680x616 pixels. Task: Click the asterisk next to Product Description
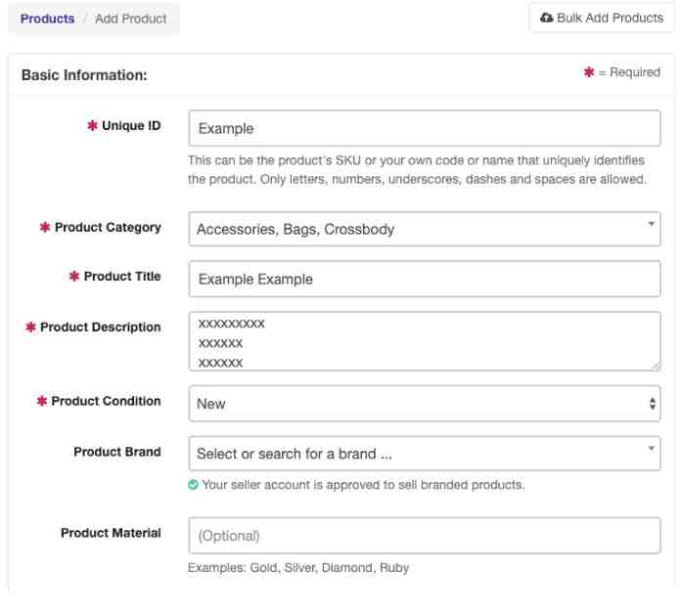click(30, 327)
